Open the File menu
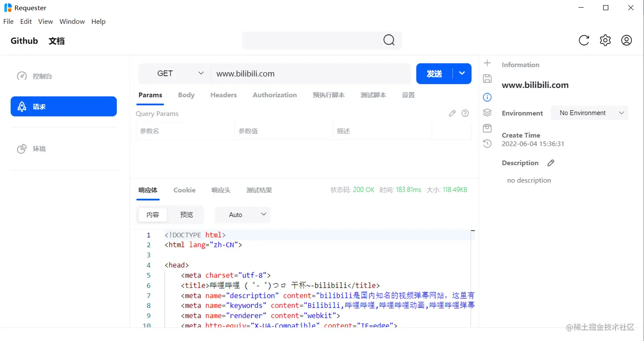 (9, 21)
